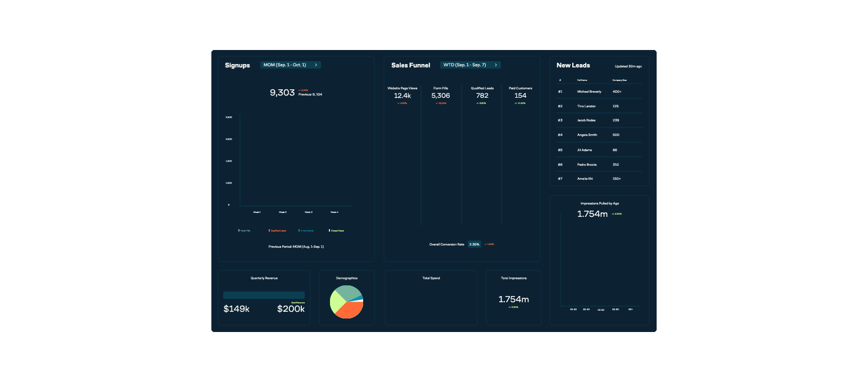Click the Pedro Brocks lead name
The height and width of the screenshot is (382, 868).
pyautogui.click(x=586, y=165)
